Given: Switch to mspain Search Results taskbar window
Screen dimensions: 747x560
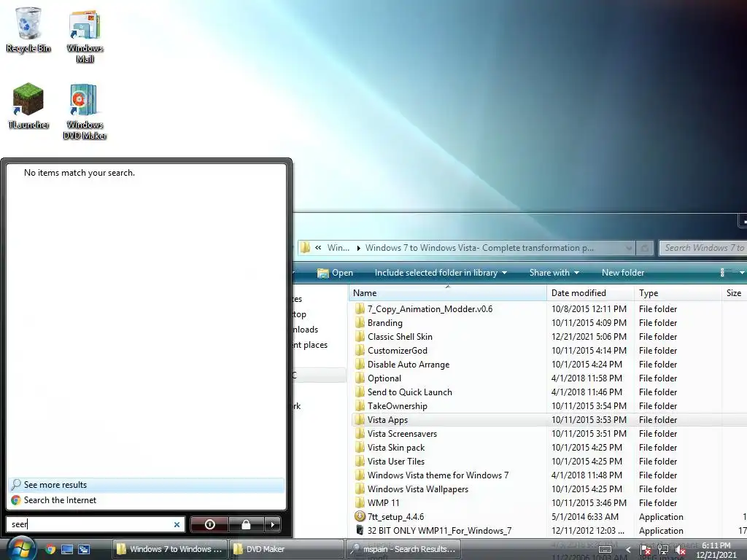Looking at the screenshot, I should (403, 549).
